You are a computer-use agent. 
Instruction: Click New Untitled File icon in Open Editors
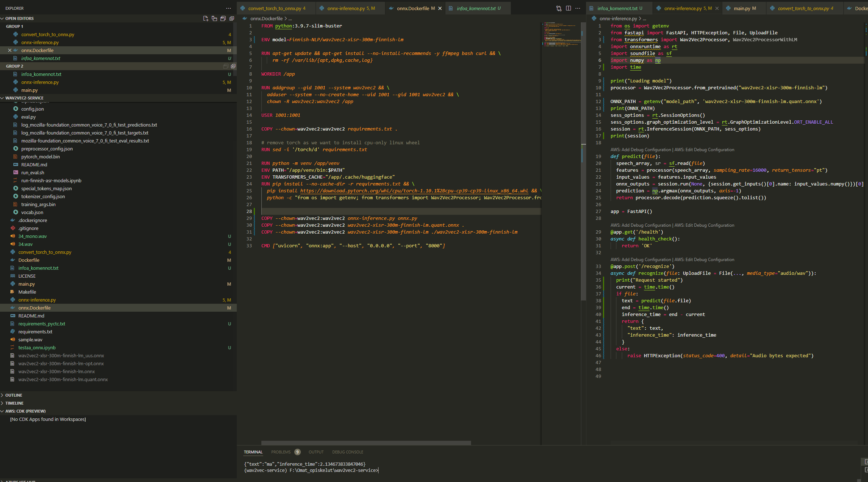[206, 18]
